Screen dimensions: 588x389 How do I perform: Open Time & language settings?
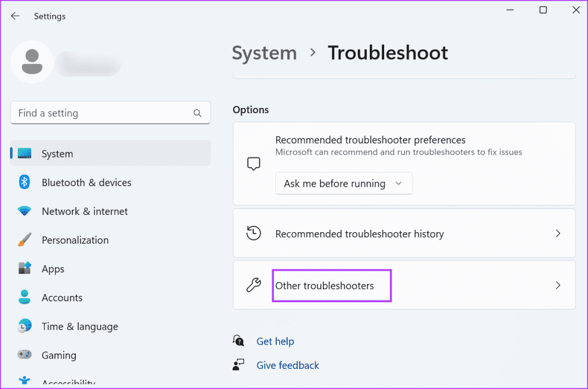pyautogui.click(x=110, y=326)
